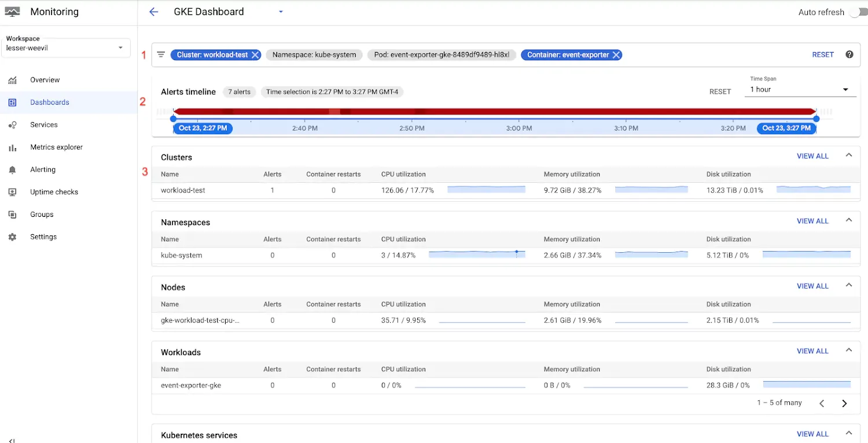Click the 1 – 5 of many pagination text

(x=779, y=403)
